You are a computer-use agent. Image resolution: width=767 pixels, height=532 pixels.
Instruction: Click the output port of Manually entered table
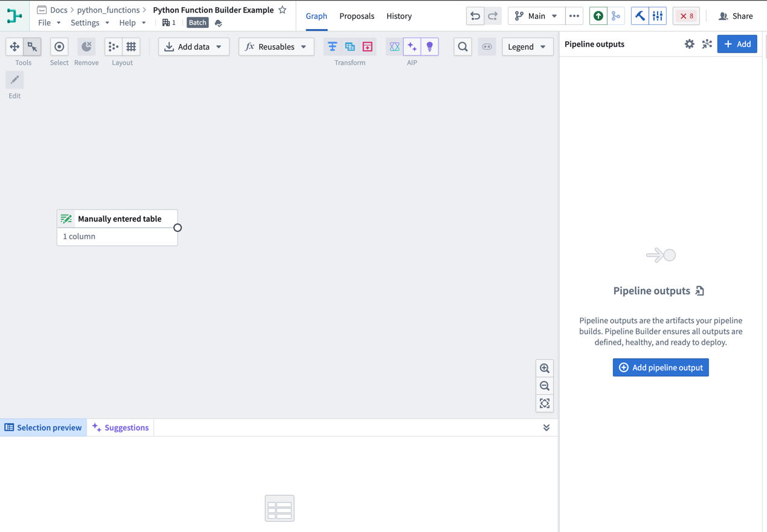tap(178, 228)
